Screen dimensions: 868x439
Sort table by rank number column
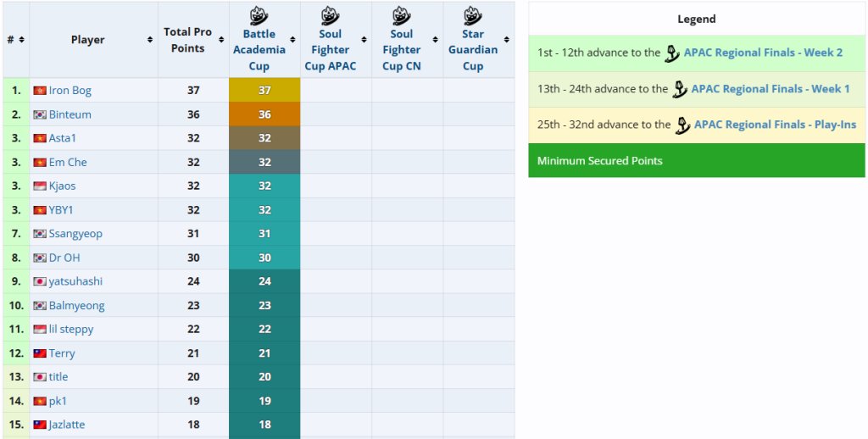tap(21, 40)
